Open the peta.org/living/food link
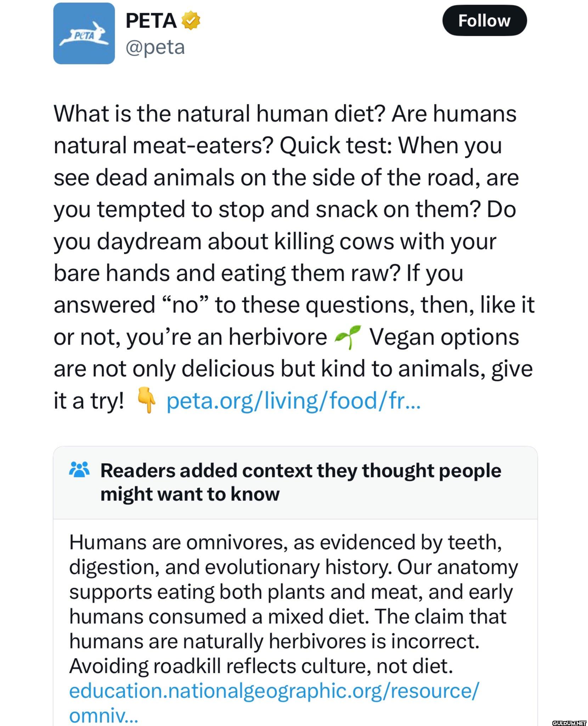588x726 pixels. tap(293, 401)
